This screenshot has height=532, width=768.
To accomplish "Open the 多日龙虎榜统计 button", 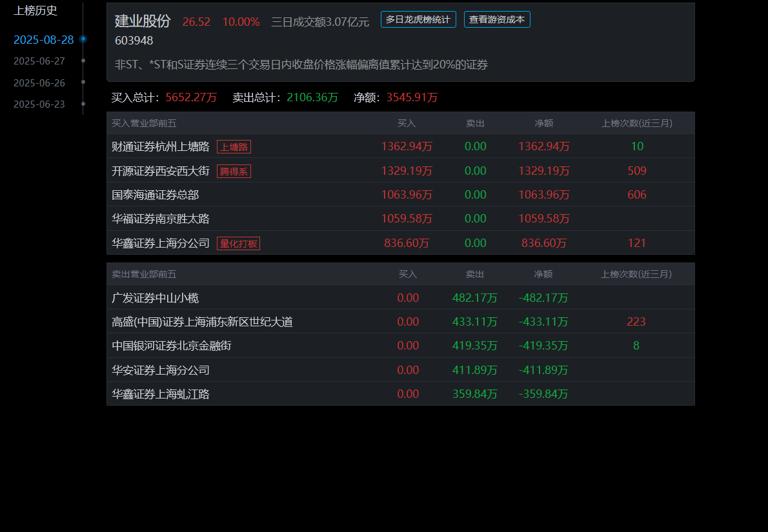I will (418, 19).
